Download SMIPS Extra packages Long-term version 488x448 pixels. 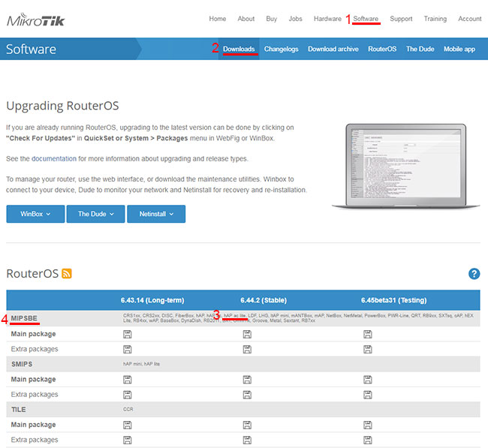click(x=128, y=395)
